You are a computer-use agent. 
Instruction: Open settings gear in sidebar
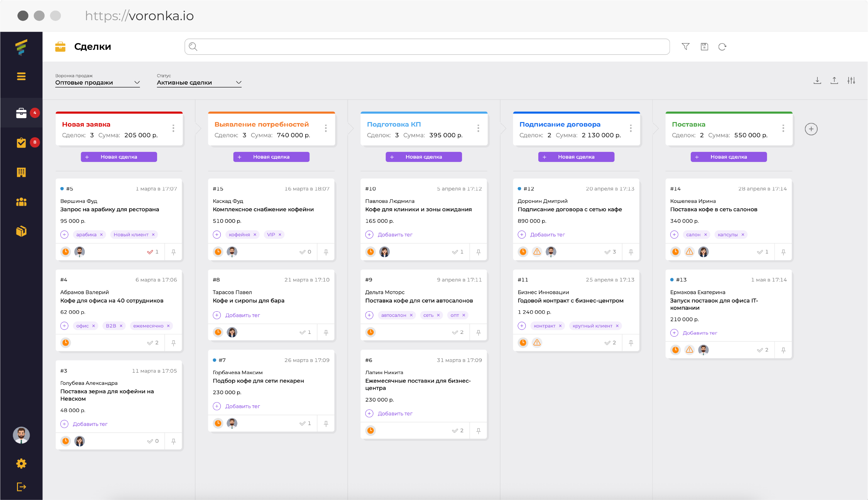(x=21, y=464)
